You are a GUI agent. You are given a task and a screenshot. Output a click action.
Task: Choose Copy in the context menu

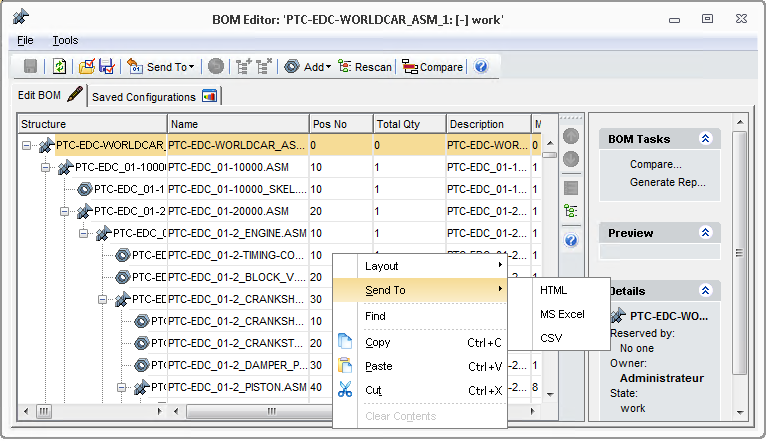420,342
